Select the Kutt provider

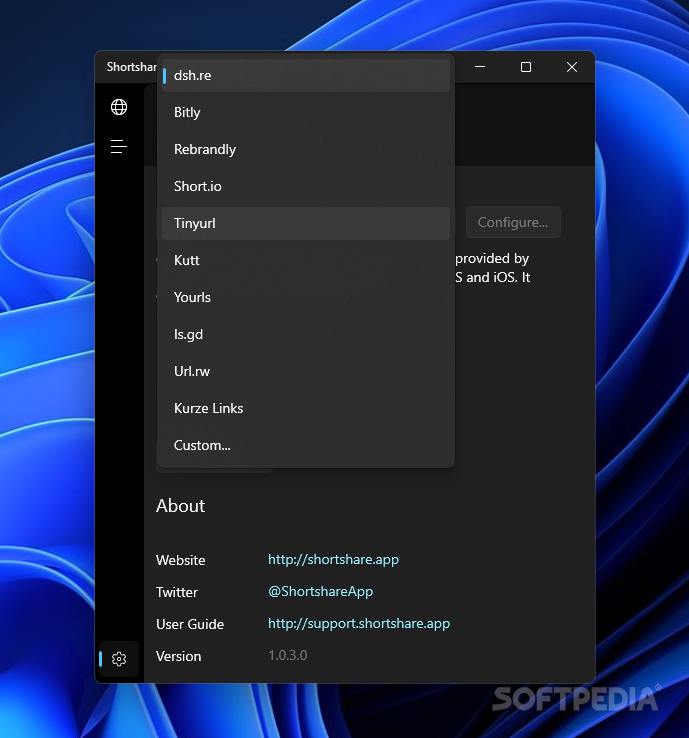(x=306, y=260)
